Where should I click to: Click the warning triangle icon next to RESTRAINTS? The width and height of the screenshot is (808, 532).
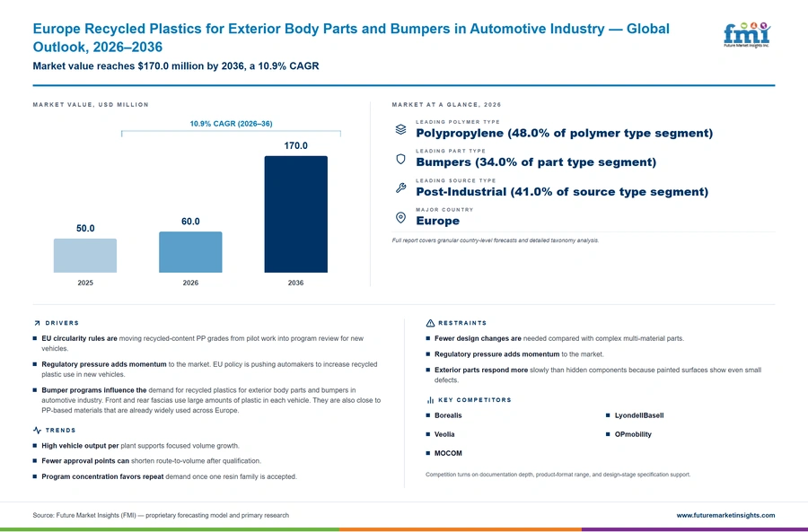coord(430,324)
